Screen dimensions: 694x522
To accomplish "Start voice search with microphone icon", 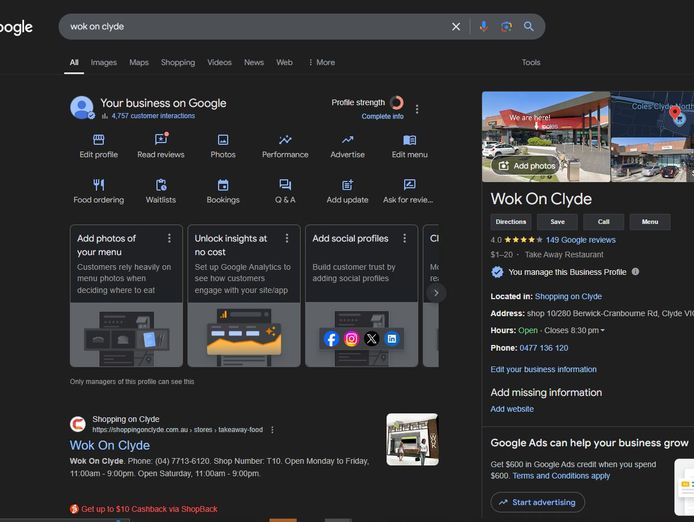I will point(484,27).
